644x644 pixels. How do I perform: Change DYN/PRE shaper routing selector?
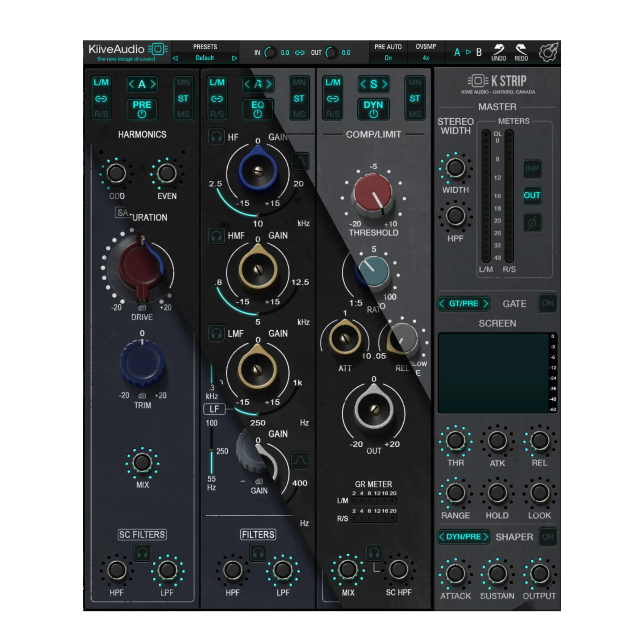pyautogui.click(x=464, y=537)
